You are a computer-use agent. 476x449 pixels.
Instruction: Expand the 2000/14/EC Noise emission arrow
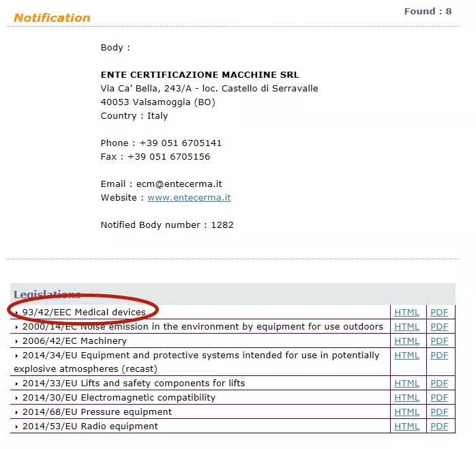(x=17, y=328)
